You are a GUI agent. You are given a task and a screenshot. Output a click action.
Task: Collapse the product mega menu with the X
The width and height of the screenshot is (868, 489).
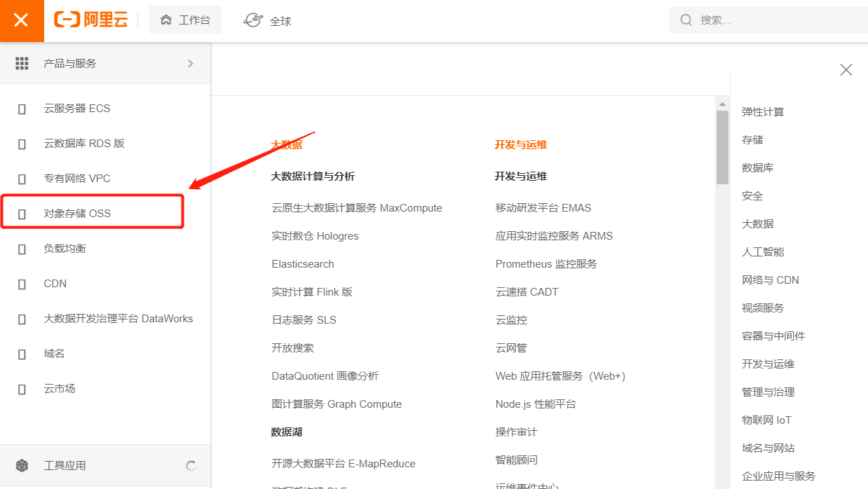846,69
